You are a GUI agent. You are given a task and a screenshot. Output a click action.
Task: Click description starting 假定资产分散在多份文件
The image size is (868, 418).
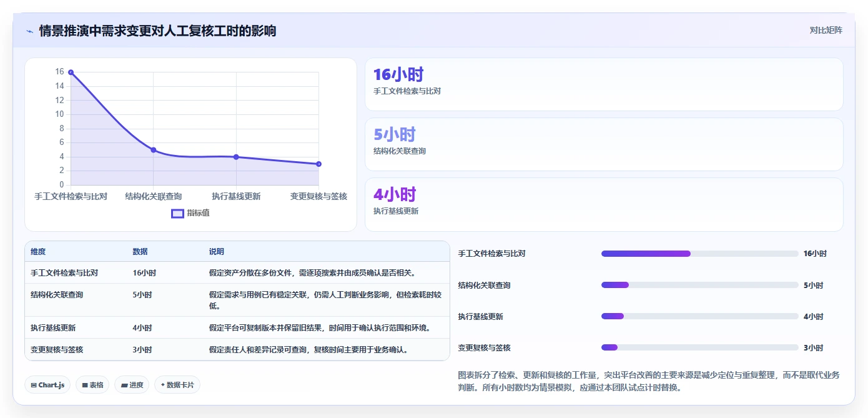click(312, 273)
